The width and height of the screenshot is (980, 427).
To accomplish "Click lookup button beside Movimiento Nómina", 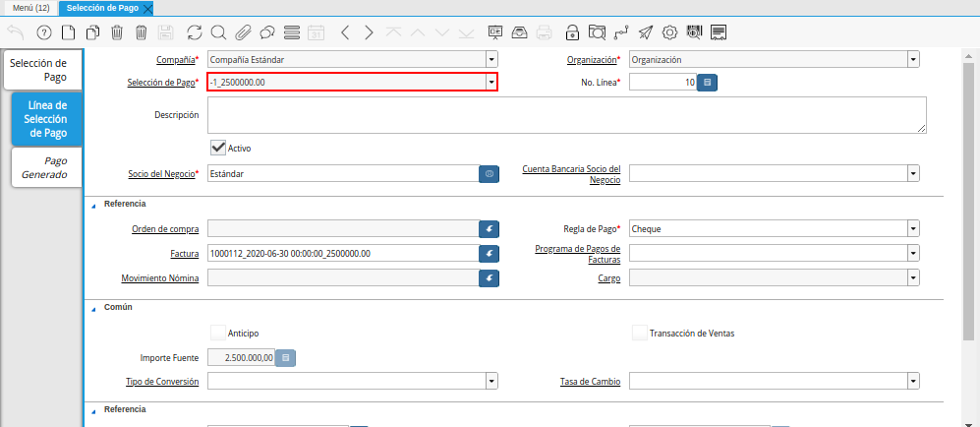I will (489, 277).
